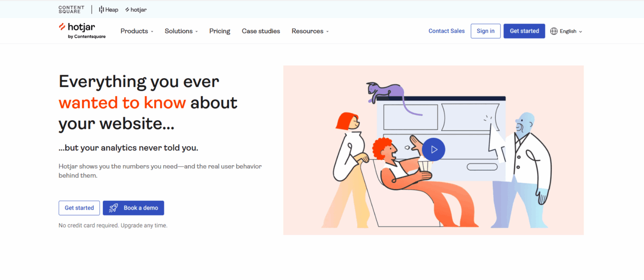The image size is (644, 280).
Task: Click the Contentsquare logo in the top bar
Action: 71,9
